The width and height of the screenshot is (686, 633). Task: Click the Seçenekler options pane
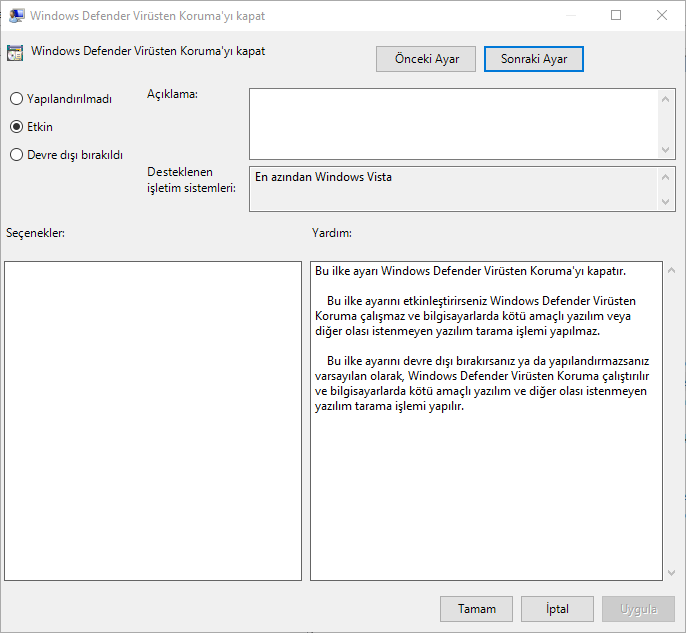click(153, 421)
